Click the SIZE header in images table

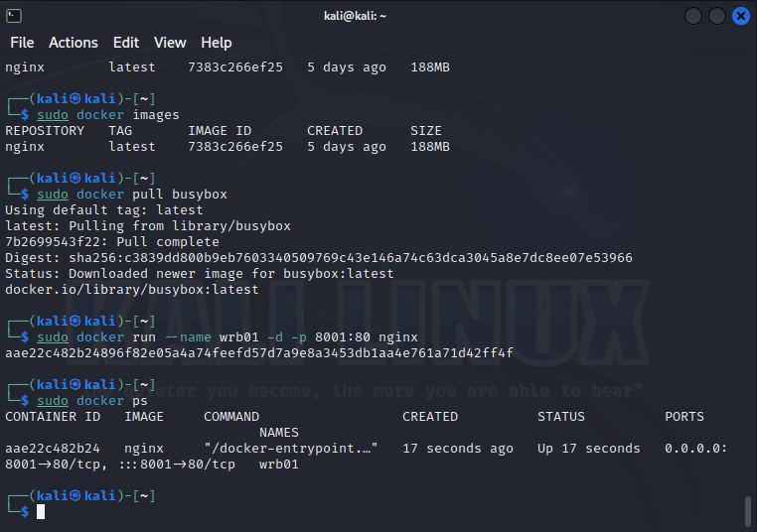click(426, 131)
